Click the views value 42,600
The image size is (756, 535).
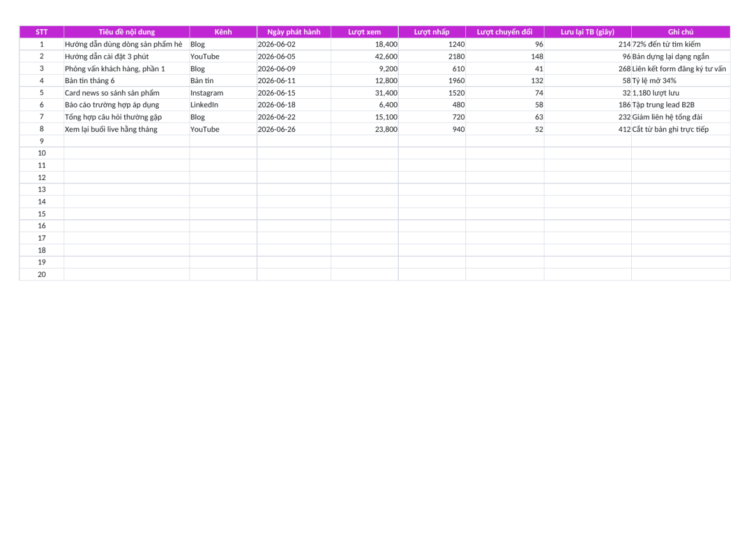pos(364,56)
